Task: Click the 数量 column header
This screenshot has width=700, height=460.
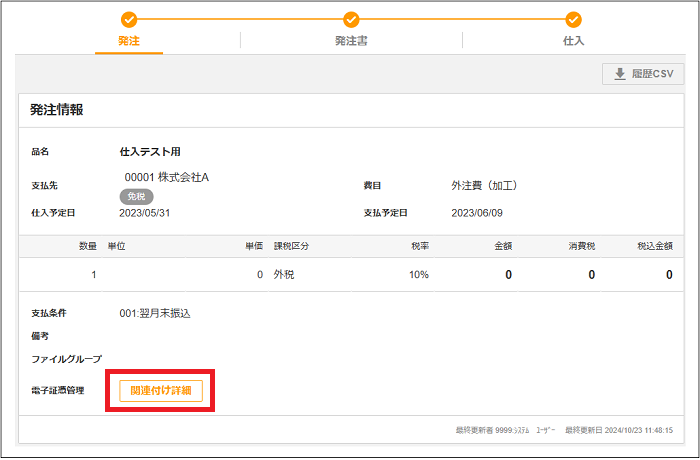Action: 88,246
